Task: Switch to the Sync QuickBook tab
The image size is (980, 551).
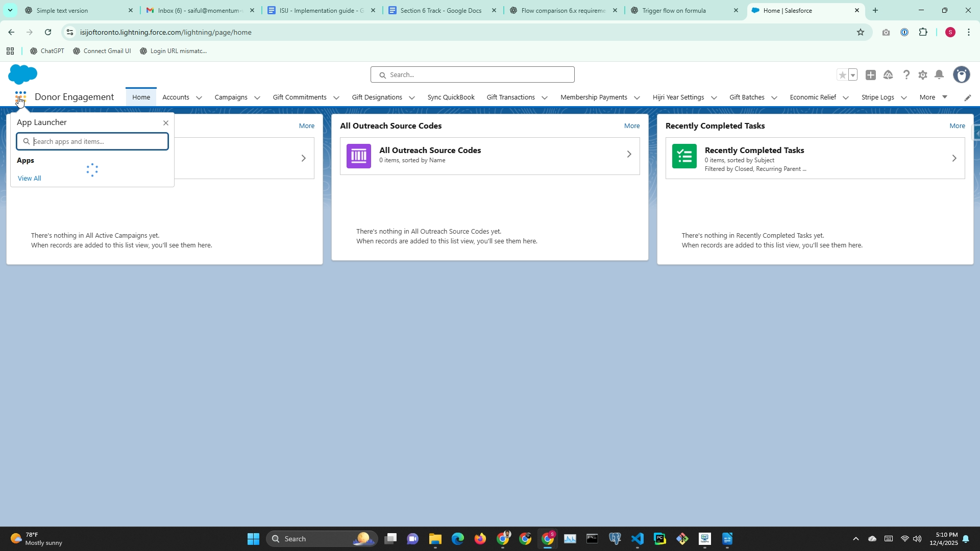Action: tap(451, 97)
